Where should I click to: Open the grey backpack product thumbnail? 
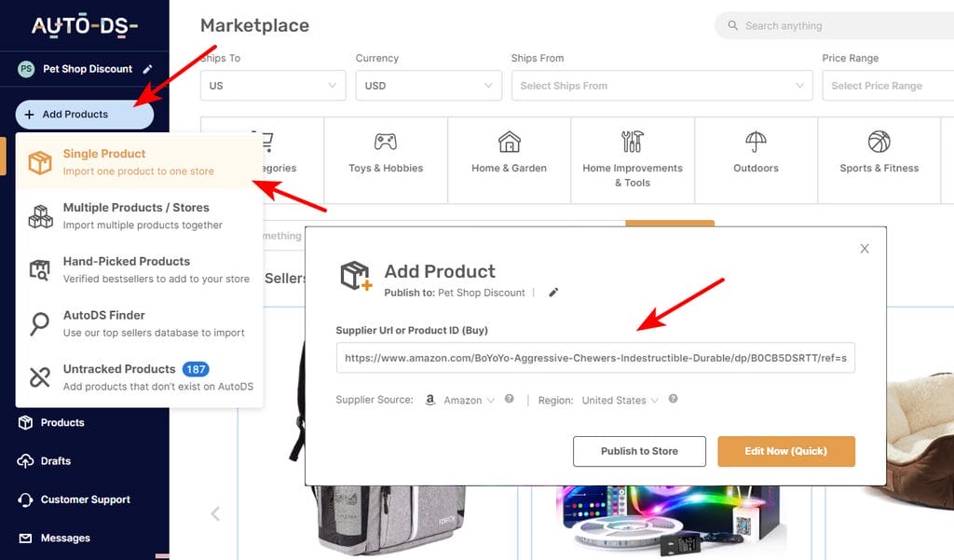coord(389,520)
